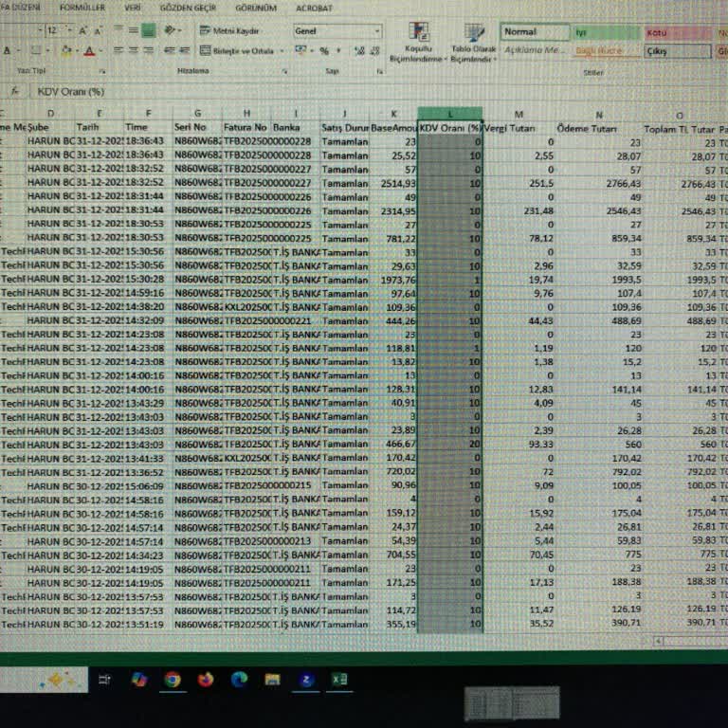This screenshot has height=728, width=728.
Task: Decrease decimal places
Action: [x=375, y=51]
